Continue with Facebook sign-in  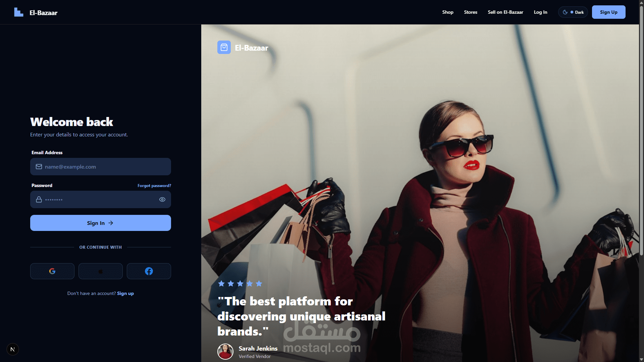(x=149, y=271)
